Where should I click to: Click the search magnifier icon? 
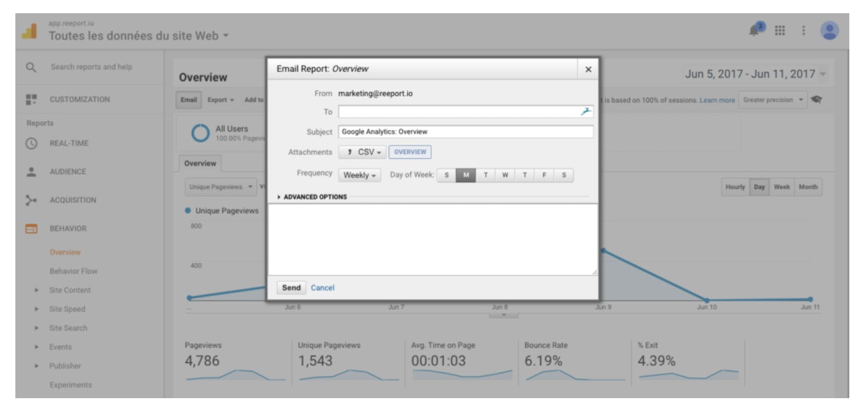[x=31, y=67]
